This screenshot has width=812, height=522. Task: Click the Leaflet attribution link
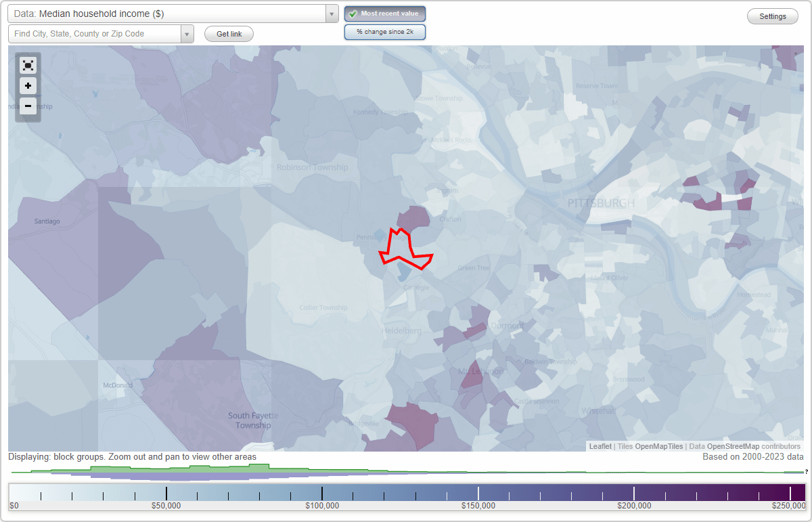[600, 446]
